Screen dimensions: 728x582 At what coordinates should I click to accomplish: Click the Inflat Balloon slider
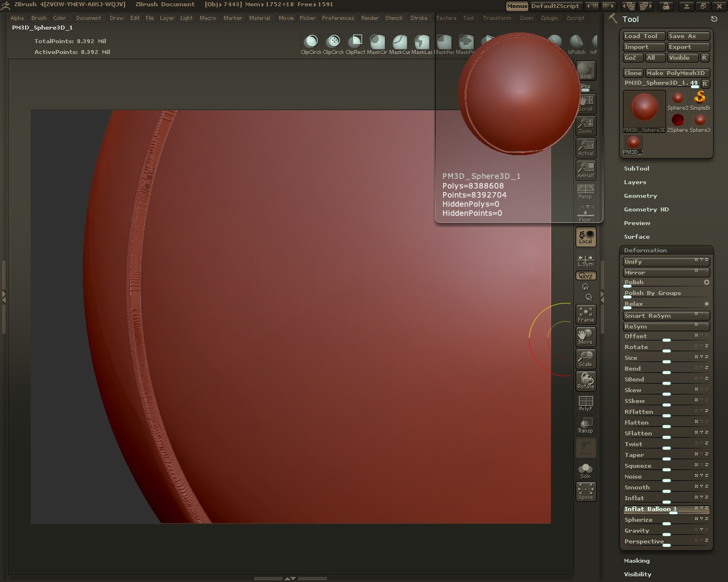(666, 509)
